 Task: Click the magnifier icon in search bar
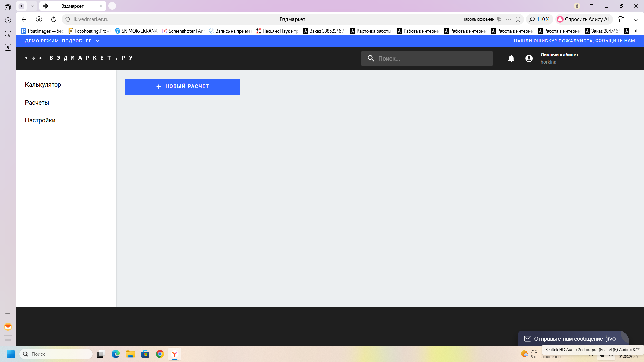coord(370,58)
